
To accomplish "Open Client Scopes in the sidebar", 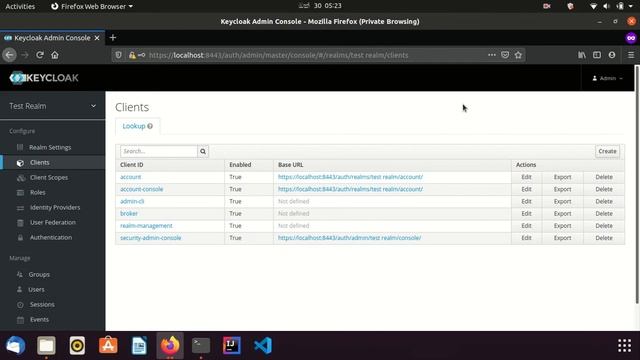I will point(49,178).
